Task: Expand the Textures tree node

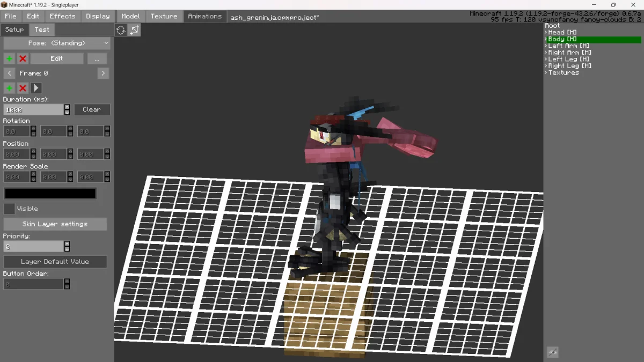Action: point(546,73)
